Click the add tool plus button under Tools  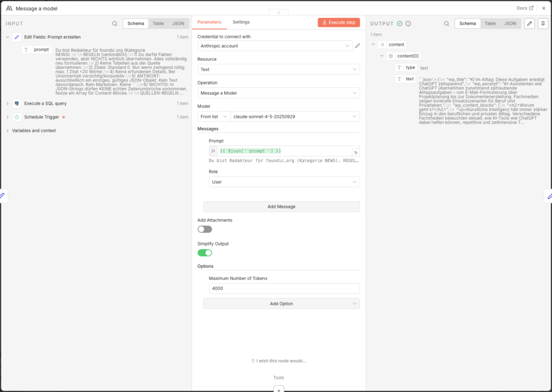coord(278,388)
